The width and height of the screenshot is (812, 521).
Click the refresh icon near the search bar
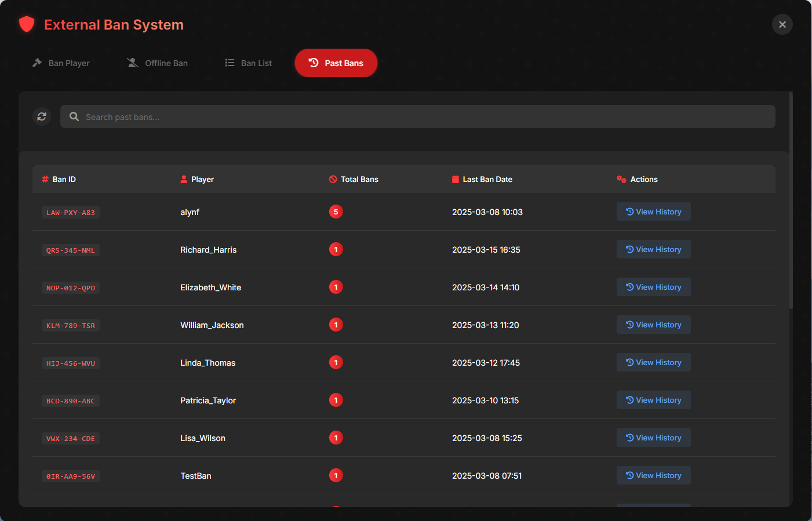click(41, 116)
